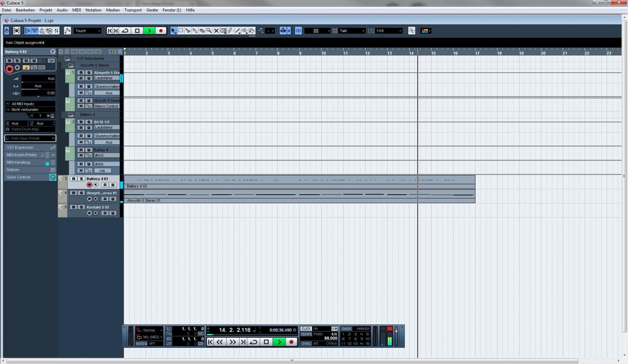Open the Edit Instrument 'e' button in Inspector
628x364 pixels.
click(x=53, y=52)
